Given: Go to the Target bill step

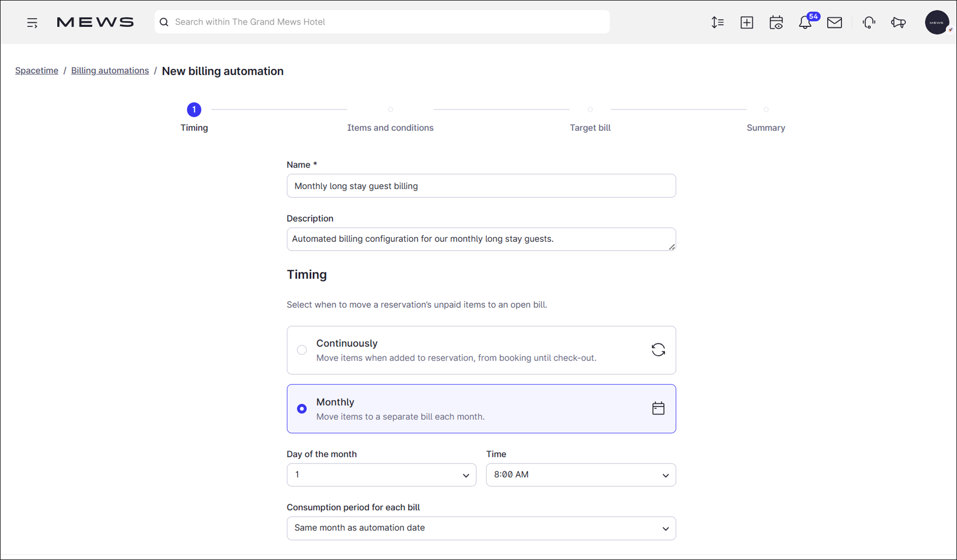Looking at the screenshot, I should [590, 120].
